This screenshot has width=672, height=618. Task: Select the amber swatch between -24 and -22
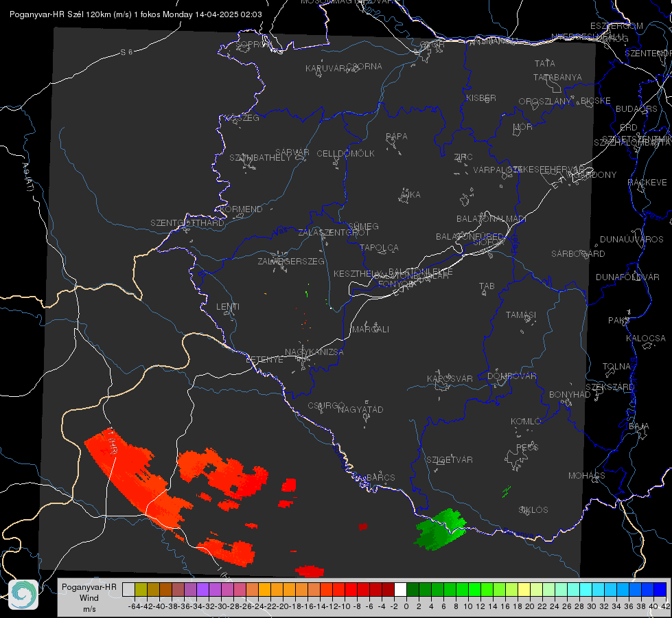pyautogui.click(x=265, y=589)
